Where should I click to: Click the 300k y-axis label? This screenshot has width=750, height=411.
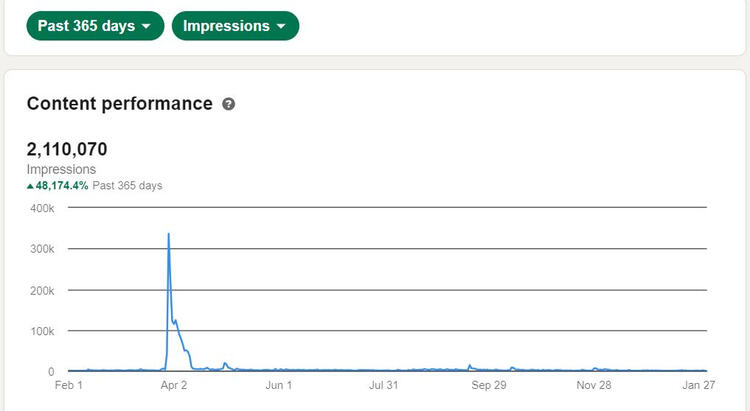tap(40, 249)
